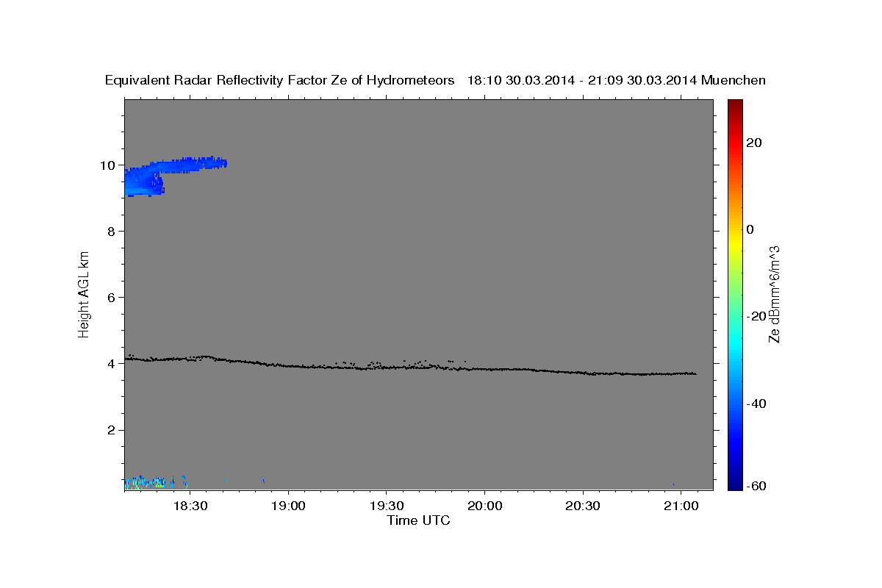Screen dimensions: 882x588
Task: Click the 2 km height tick label
Action: point(112,430)
